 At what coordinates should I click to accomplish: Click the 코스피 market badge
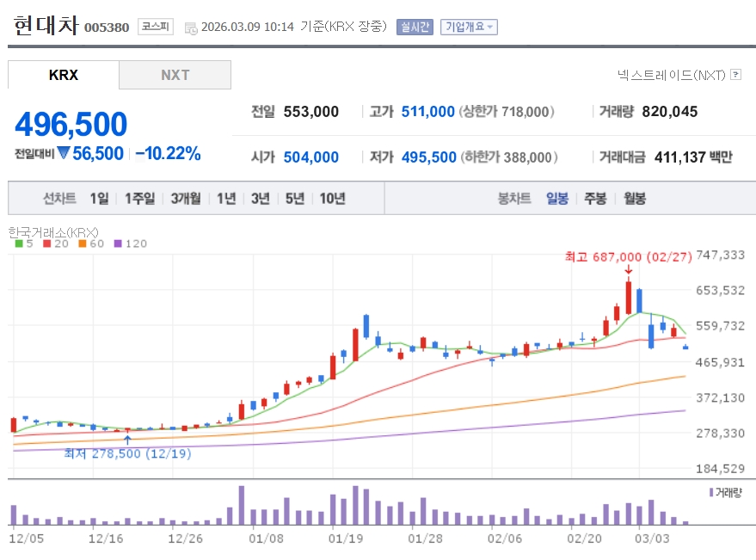tap(156, 27)
